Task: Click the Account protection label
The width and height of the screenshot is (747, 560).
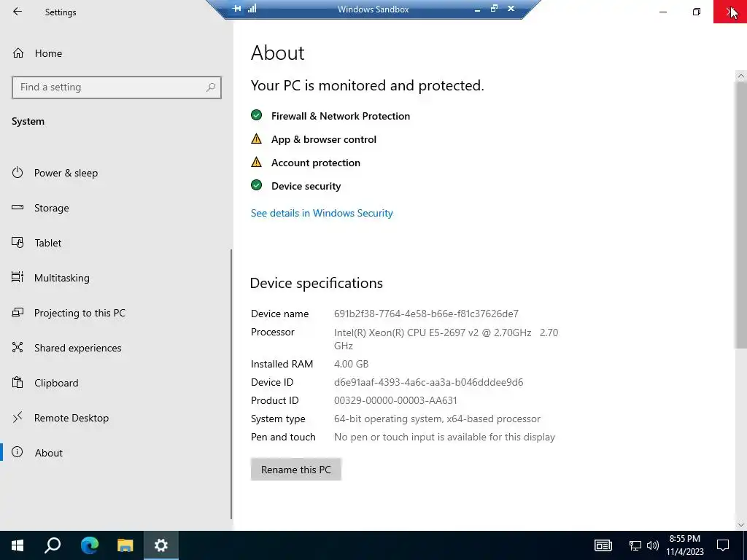Action: point(316,163)
